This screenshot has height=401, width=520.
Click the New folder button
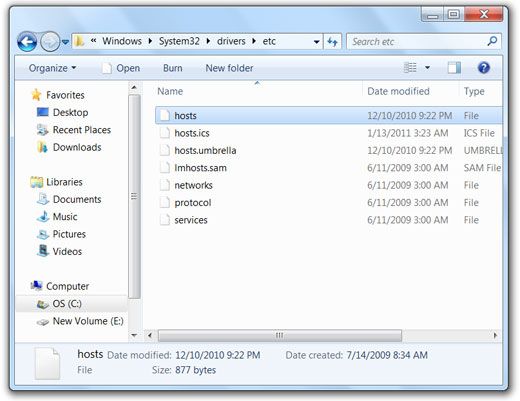pos(229,68)
